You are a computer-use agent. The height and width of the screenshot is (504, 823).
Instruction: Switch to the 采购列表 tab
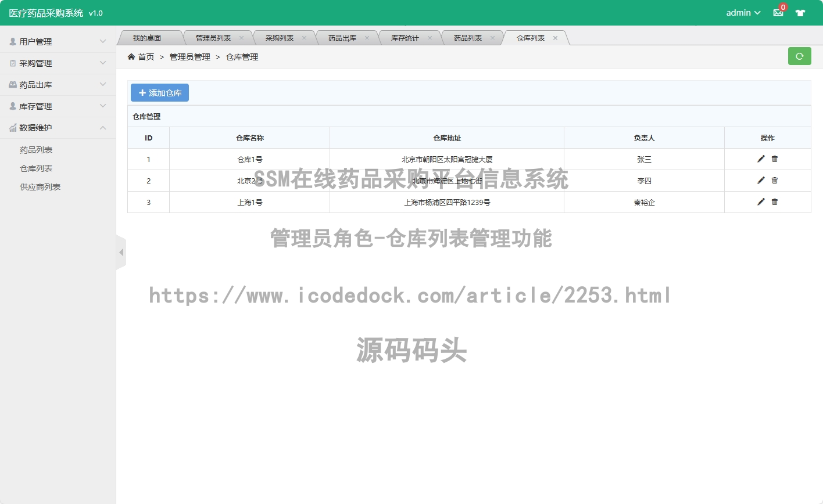tap(280, 38)
